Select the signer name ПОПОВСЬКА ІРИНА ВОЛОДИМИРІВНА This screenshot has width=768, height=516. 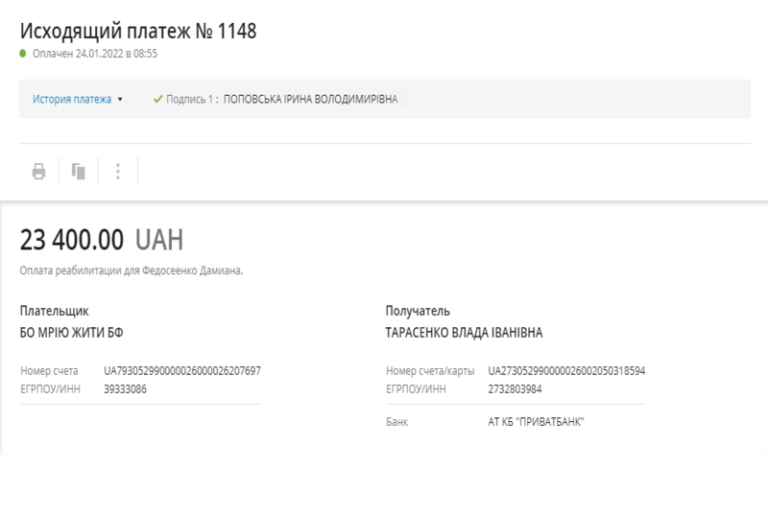pos(311,99)
